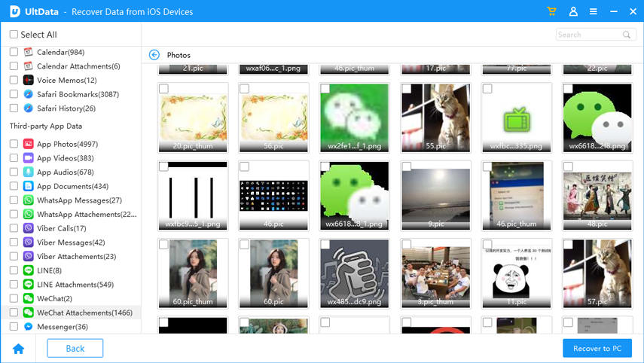Open the wx6618...2f8.png WeChat thumbnail
The width and height of the screenshot is (644, 363).
point(597,117)
